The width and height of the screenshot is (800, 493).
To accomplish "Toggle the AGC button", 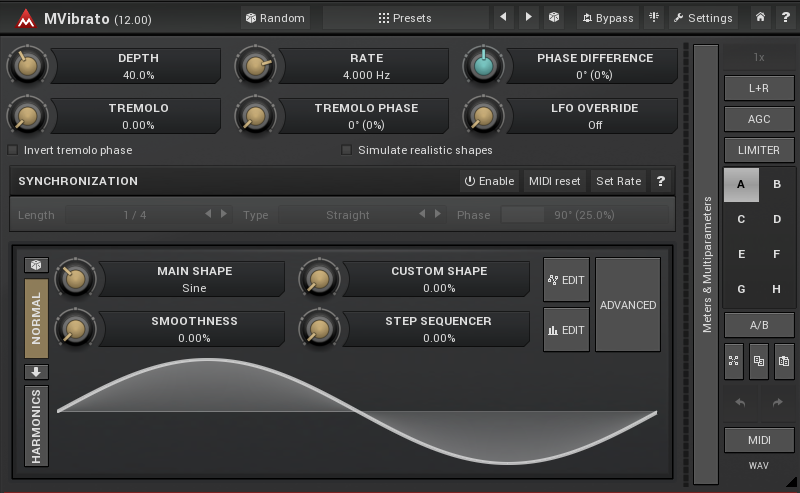I will pos(759,119).
